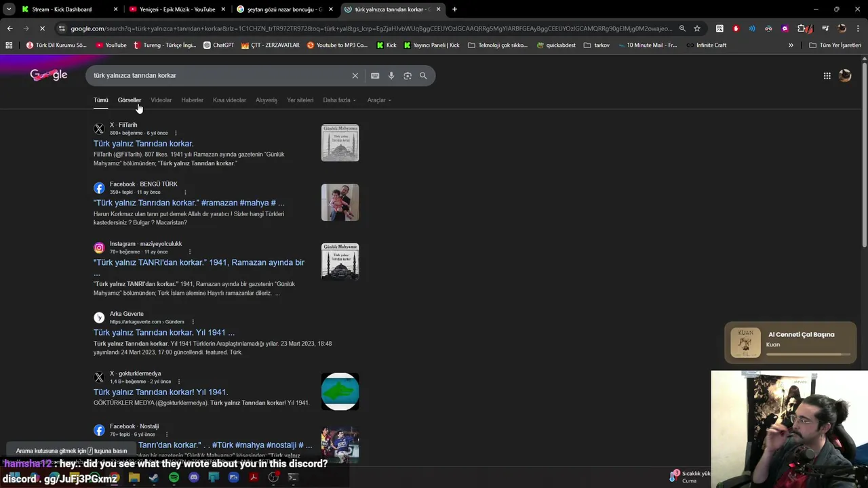The width and height of the screenshot is (868, 488).
Task: Clear the search box with the X icon
Action: [355, 76]
